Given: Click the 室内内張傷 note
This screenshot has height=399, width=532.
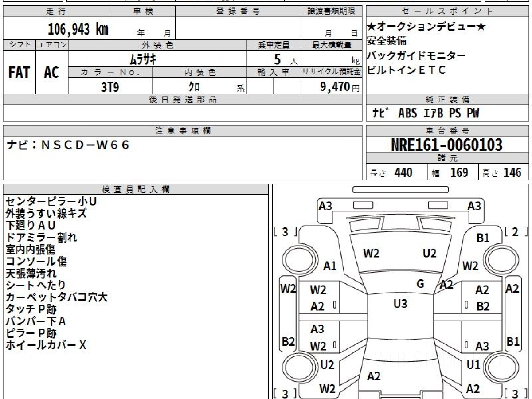Looking at the screenshot, I should coord(31,249).
